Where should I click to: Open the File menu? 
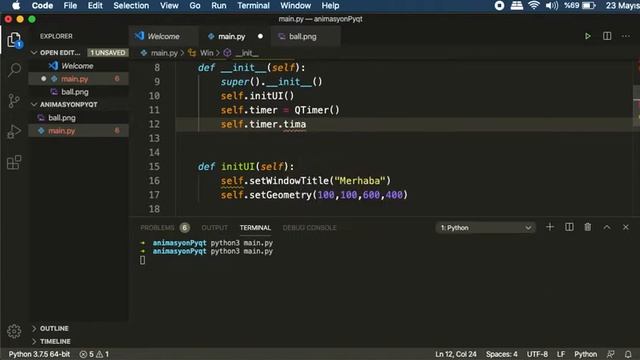70,6
